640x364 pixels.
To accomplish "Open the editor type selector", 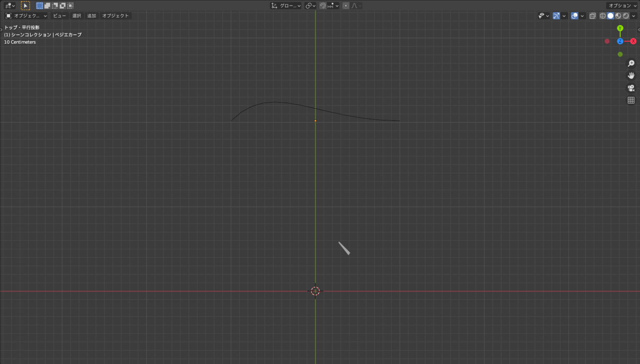I will click(x=9, y=5).
